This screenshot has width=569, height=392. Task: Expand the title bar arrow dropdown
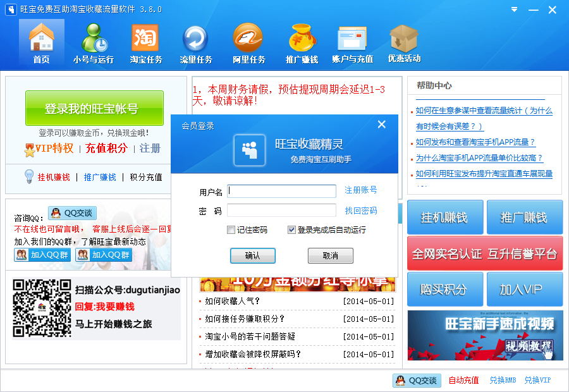pyautogui.click(x=513, y=10)
